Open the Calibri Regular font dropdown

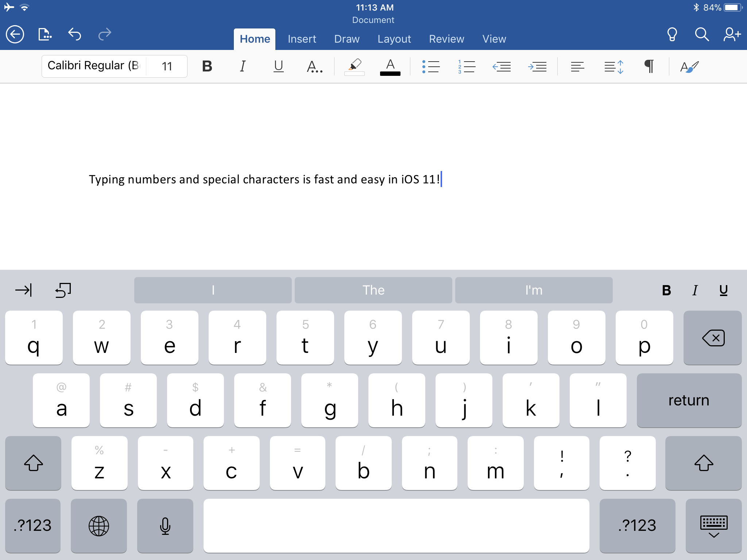(x=94, y=66)
